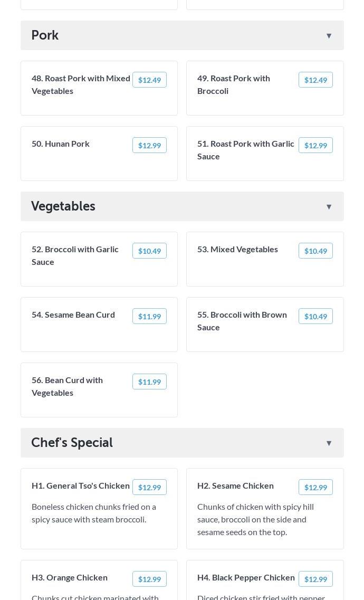Collapse the Pork section arrow
This screenshot has width=364, height=600.
point(329,36)
